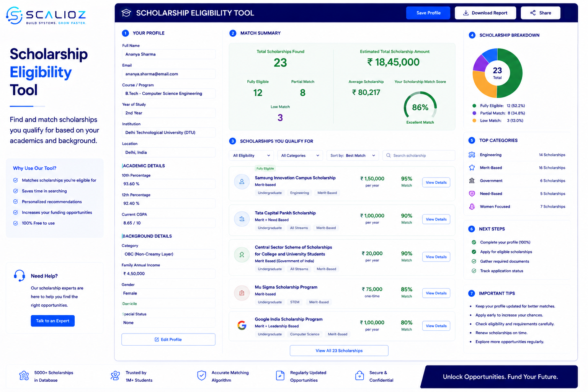This screenshot has height=392, width=588.
Task: Click the scholarship breakdown donut chart
Action: 497,73
